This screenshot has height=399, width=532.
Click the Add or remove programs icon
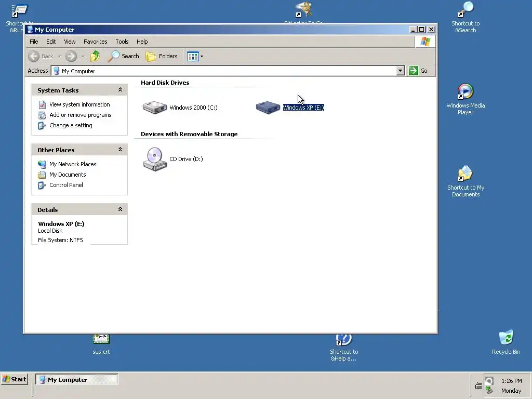coord(42,115)
